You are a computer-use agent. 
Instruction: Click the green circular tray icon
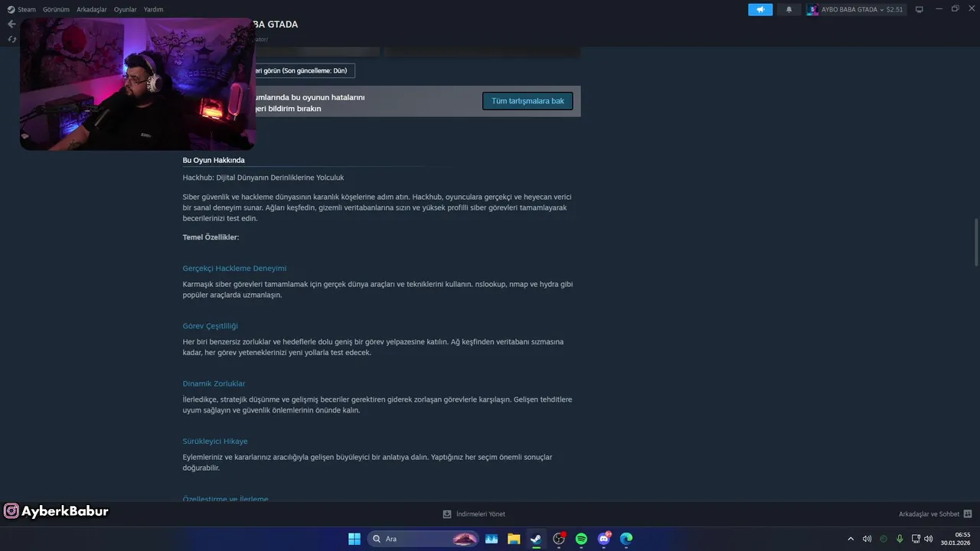tap(884, 539)
